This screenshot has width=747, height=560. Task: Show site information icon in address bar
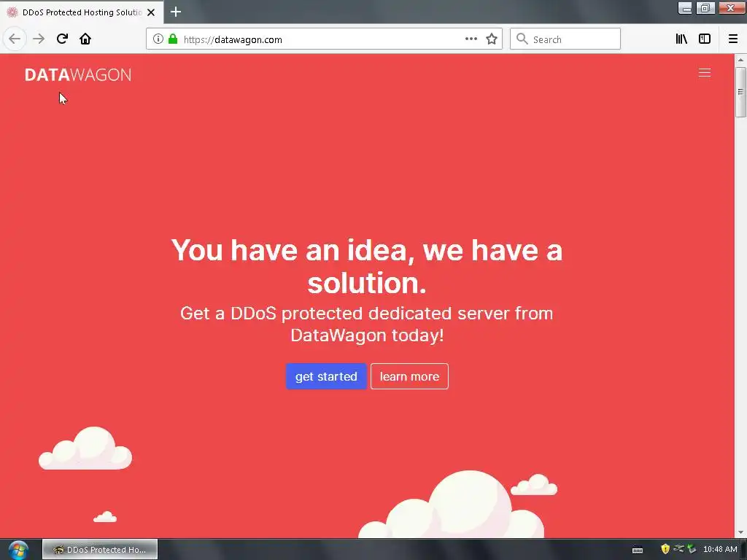point(158,39)
